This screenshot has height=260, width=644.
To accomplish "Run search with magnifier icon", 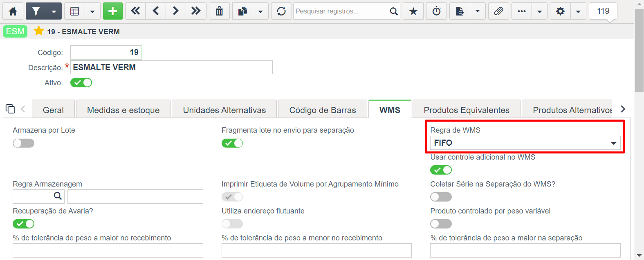I will tap(393, 11).
